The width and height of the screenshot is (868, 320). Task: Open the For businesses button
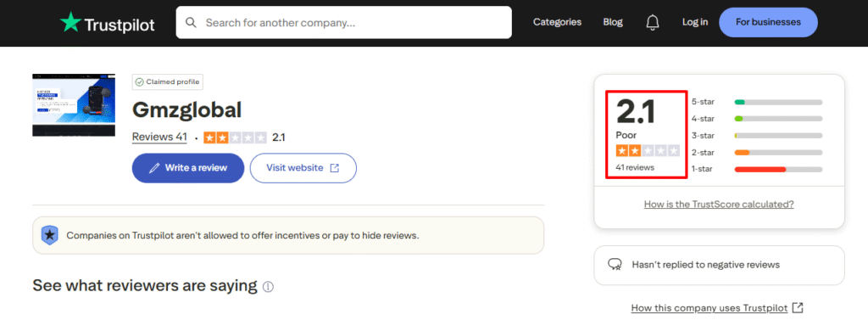(768, 22)
